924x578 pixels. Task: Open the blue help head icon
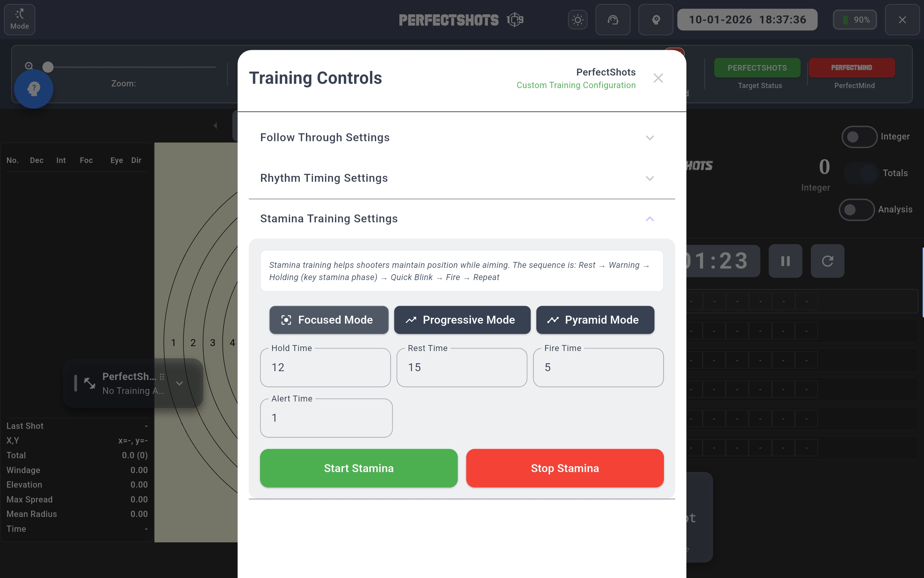[34, 89]
